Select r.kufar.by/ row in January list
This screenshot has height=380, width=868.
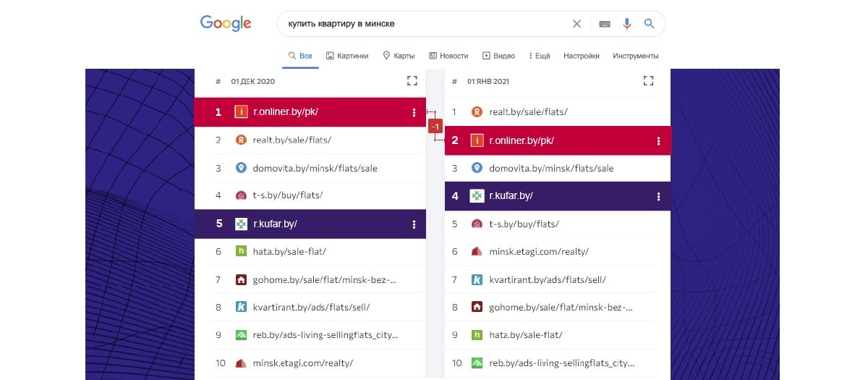(558, 196)
